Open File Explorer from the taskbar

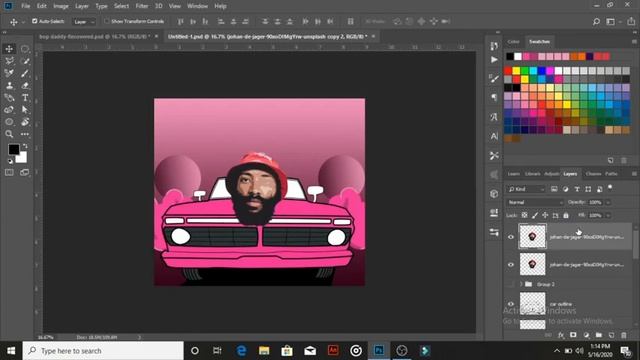(x=264, y=351)
